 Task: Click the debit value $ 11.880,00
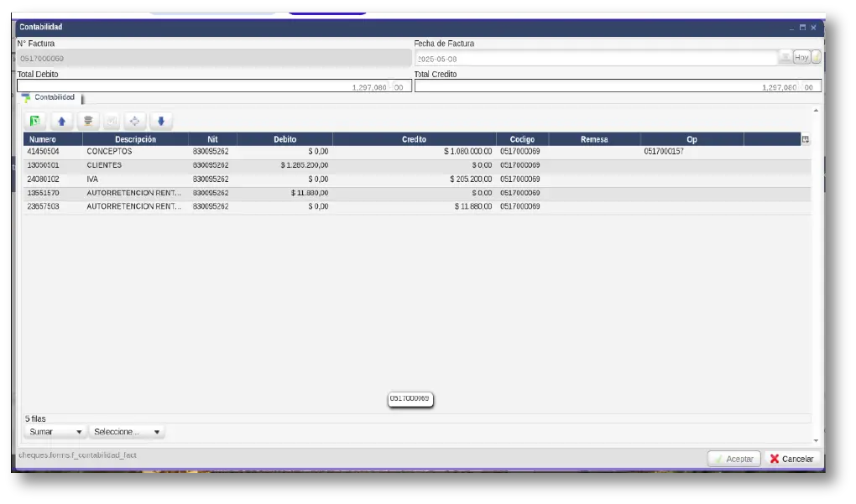310,193
